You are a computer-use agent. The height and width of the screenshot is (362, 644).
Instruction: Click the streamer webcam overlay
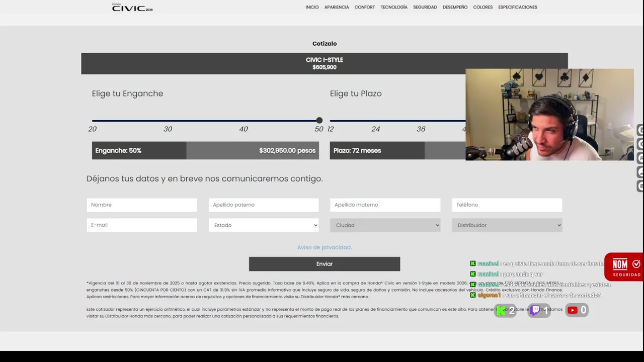(x=549, y=115)
